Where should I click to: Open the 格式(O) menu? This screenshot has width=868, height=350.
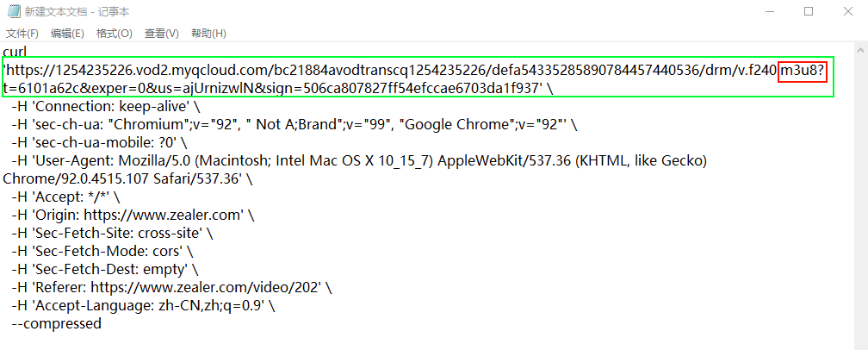[x=115, y=34]
